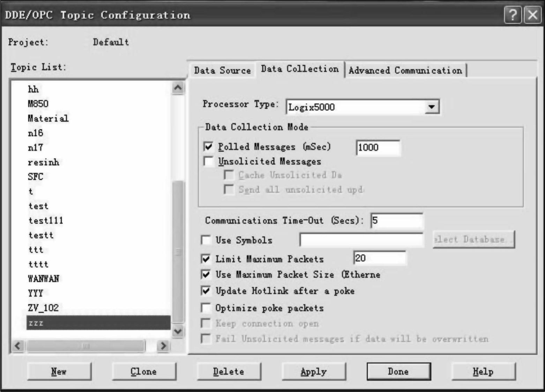Disable Limit Maximum Packets checkbox
Image resolution: width=545 pixels, height=392 pixels.
coord(206,259)
